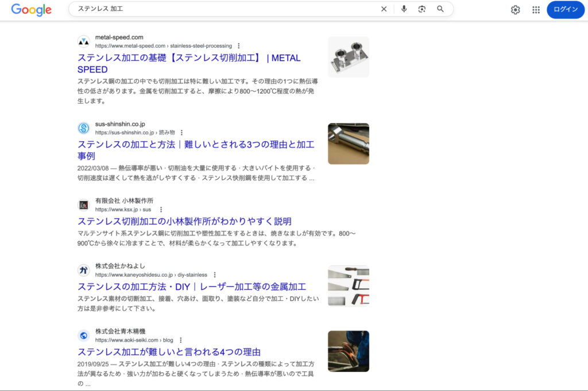Open more options for the aoki-seiki.com result
This screenshot has width=588, height=391.
tap(180, 340)
